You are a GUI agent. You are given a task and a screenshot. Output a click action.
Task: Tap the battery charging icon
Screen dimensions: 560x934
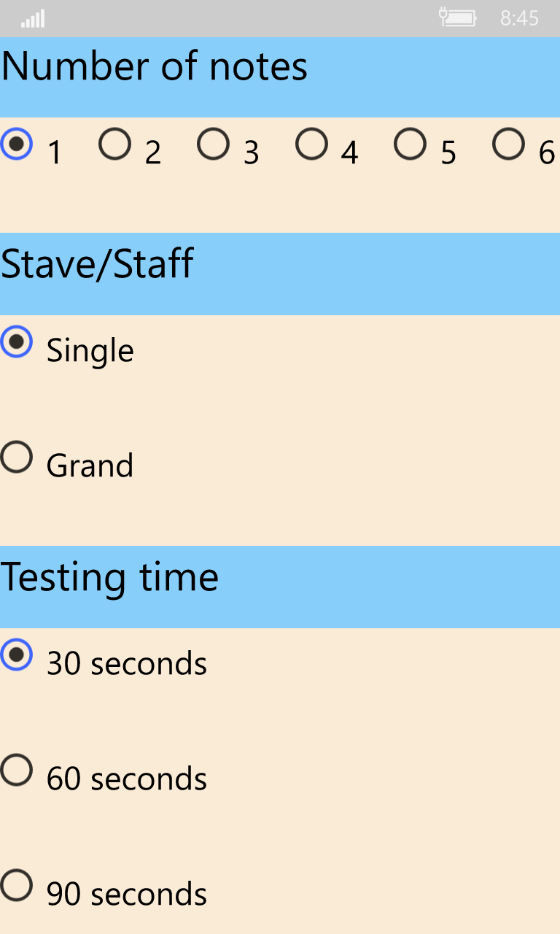[x=458, y=18]
